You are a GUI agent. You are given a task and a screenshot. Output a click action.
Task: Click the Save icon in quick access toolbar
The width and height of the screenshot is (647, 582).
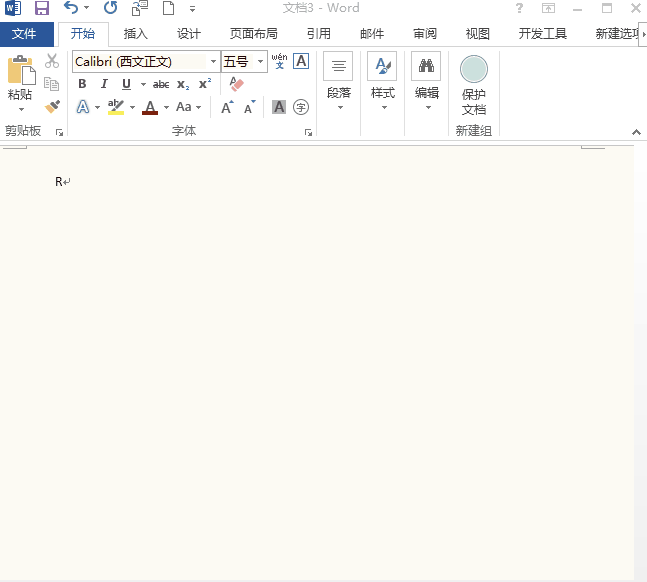42,9
